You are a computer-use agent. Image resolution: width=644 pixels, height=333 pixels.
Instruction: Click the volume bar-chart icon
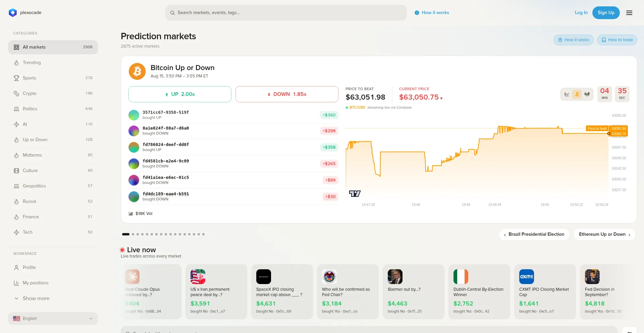point(131,214)
